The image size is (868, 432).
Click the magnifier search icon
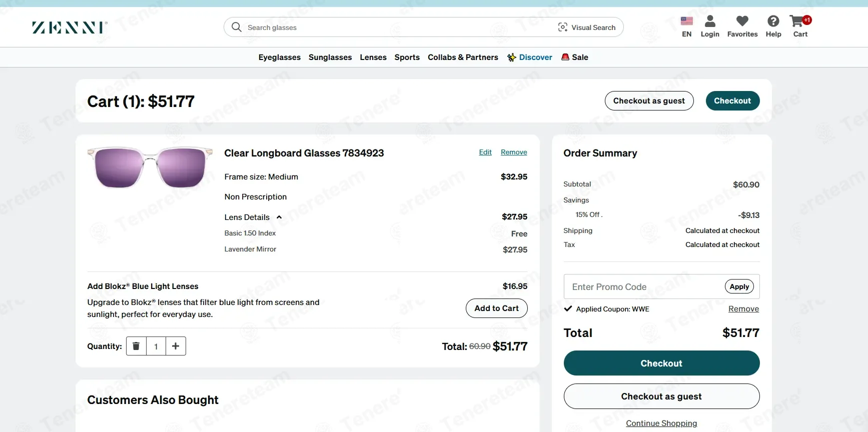pyautogui.click(x=237, y=27)
